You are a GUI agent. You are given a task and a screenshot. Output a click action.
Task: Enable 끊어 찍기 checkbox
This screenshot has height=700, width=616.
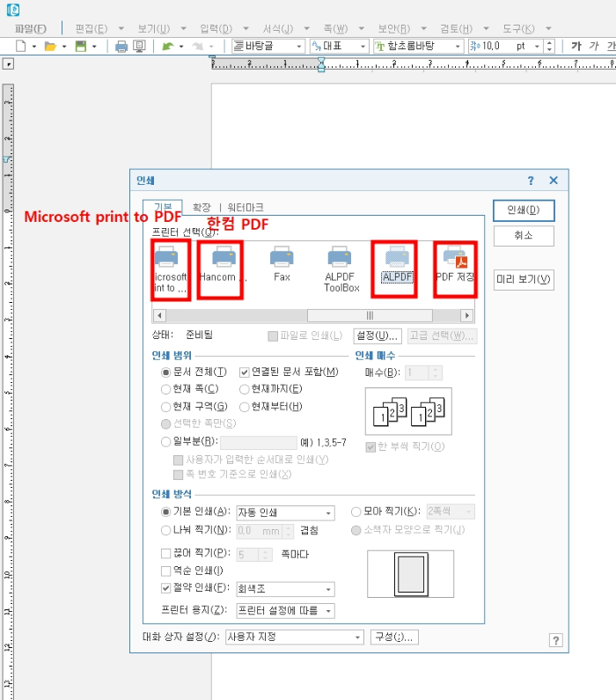(165, 554)
